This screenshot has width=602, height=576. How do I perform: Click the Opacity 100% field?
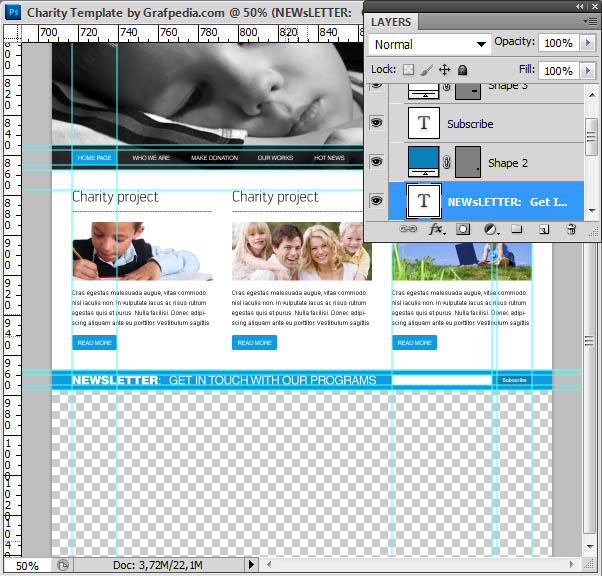(559, 43)
